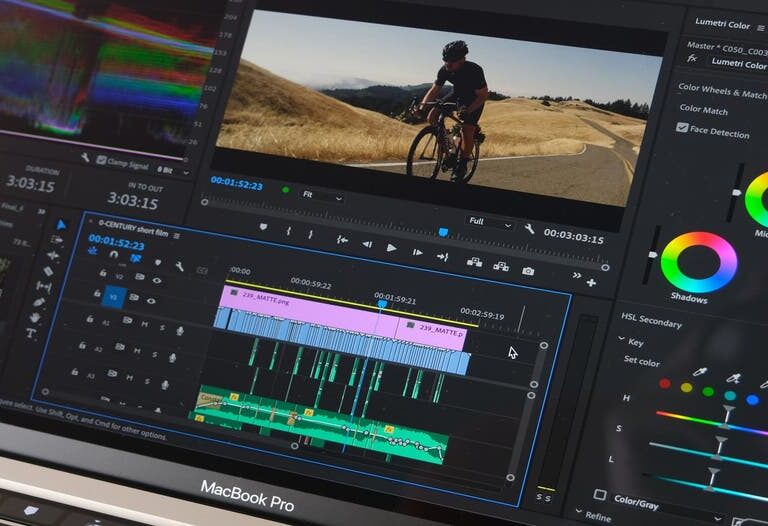The image size is (768, 526).
Task: Select the Selection arrow tool
Action: click(x=60, y=226)
